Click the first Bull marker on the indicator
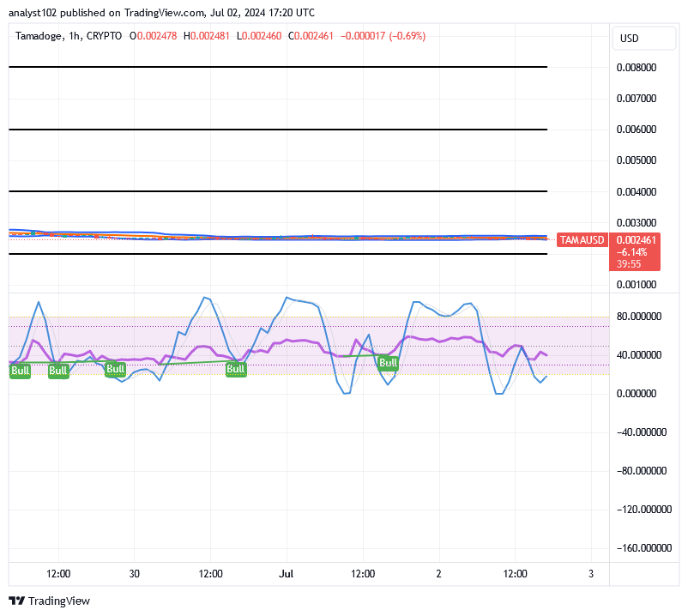 pos(21,371)
